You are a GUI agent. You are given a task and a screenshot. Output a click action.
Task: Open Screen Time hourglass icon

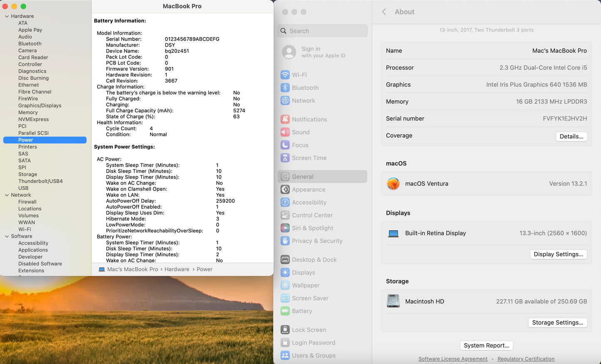[x=285, y=158]
